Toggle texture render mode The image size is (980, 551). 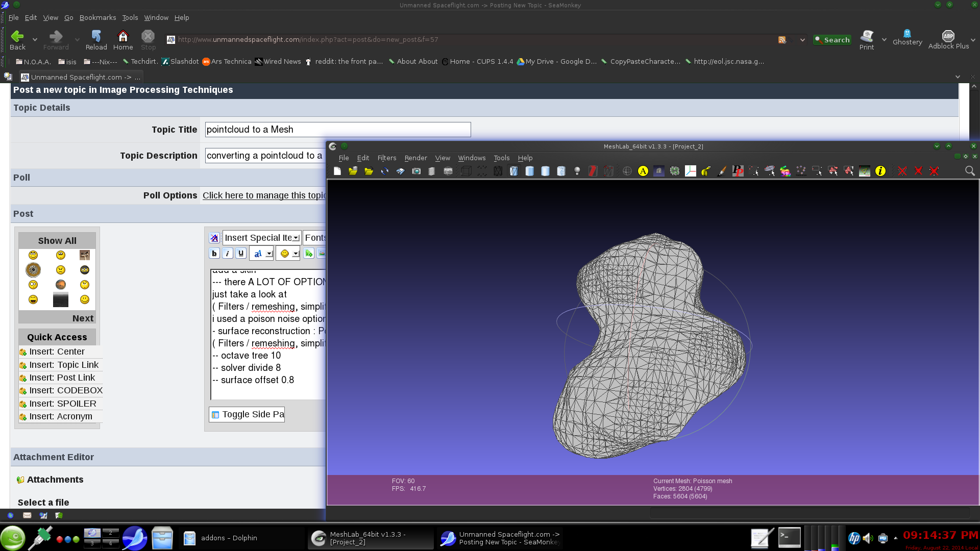pos(561,171)
